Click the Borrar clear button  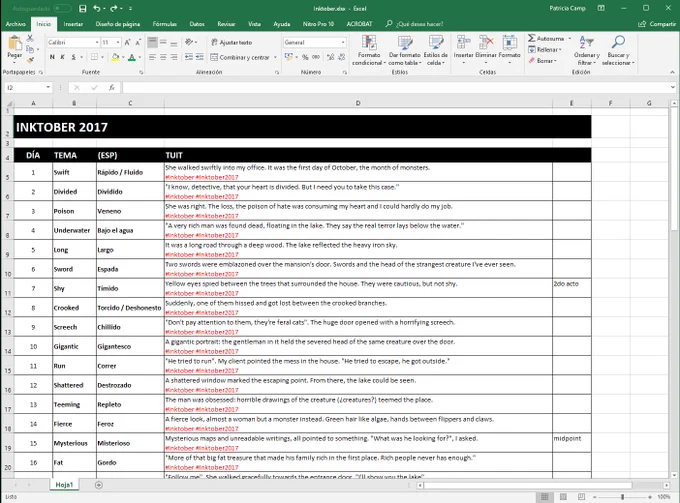543,61
